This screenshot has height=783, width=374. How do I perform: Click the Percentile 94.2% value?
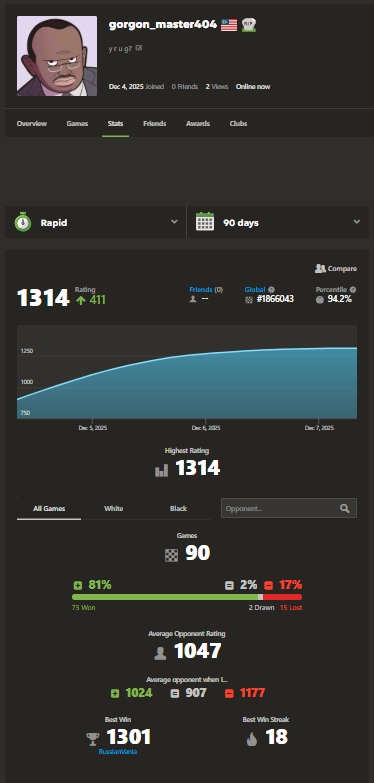click(340, 300)
